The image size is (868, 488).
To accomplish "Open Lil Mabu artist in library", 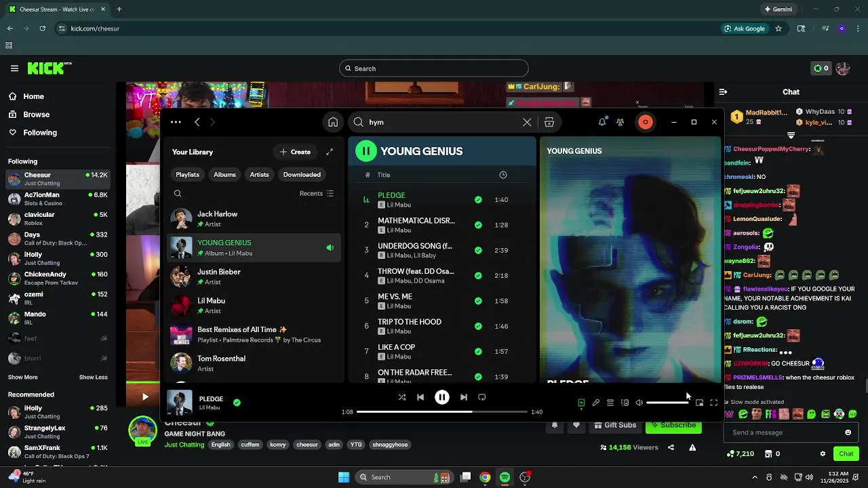I will 254,306.
